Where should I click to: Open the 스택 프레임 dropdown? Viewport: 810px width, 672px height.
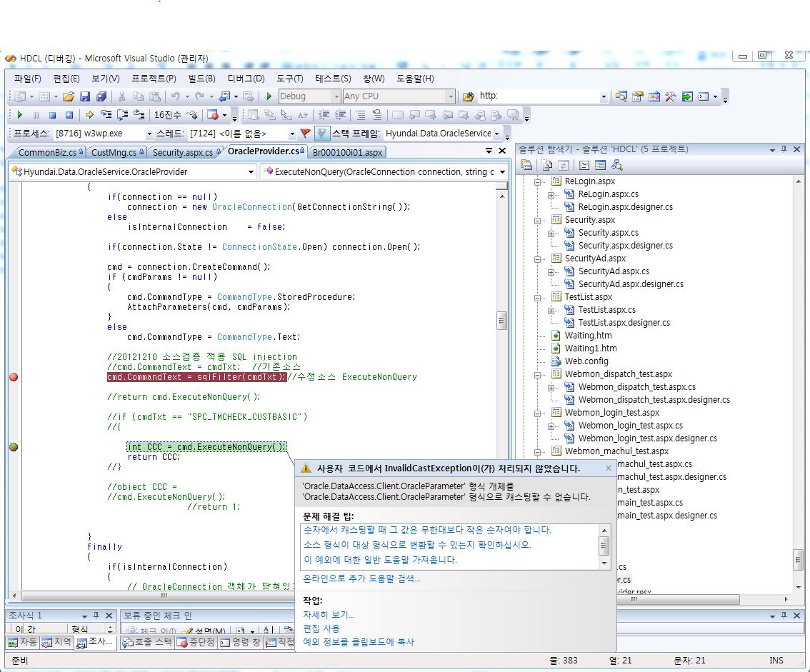point(497,134)
